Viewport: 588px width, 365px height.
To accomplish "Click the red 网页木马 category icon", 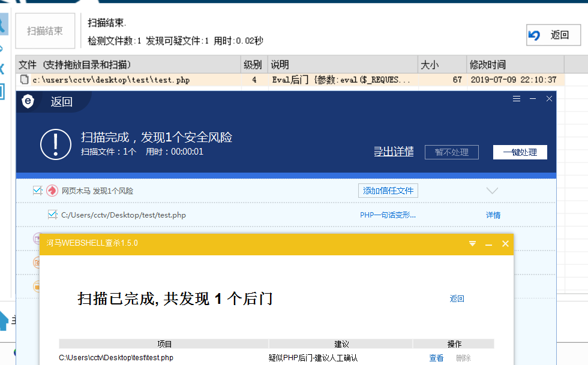I will pyautogui.click(x=52, y=191).
